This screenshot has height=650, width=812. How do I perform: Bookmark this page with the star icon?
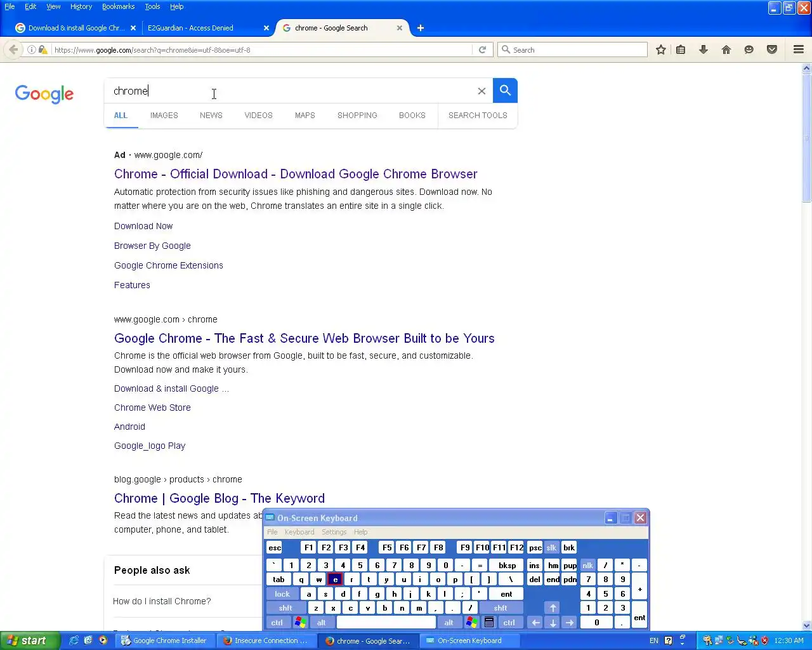(x=660, y=50)
